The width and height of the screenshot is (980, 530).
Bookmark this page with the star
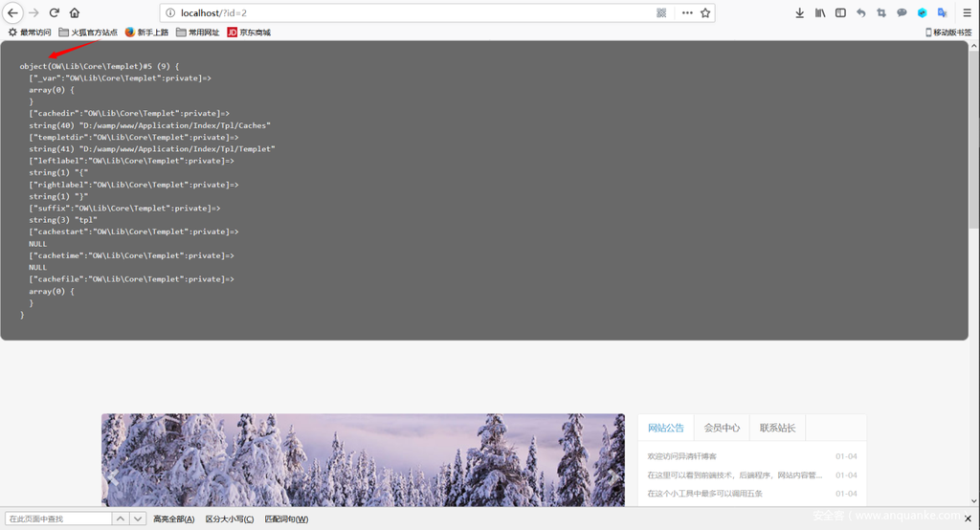705,13
